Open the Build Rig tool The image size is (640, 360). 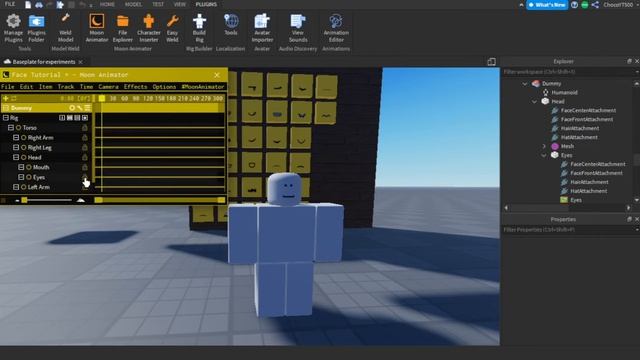point(199,28)
